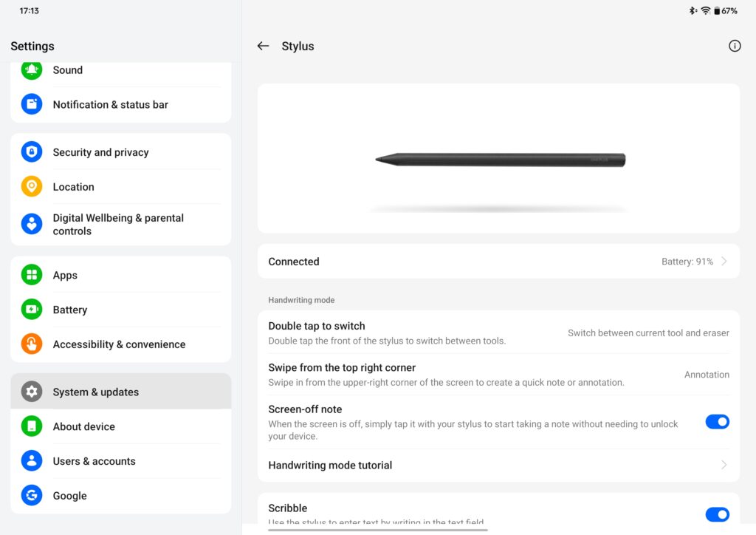This screenshot has width=756, height=535.
Task: Tap the orange Accessibility & convenience icon
Action: point(31,344)
